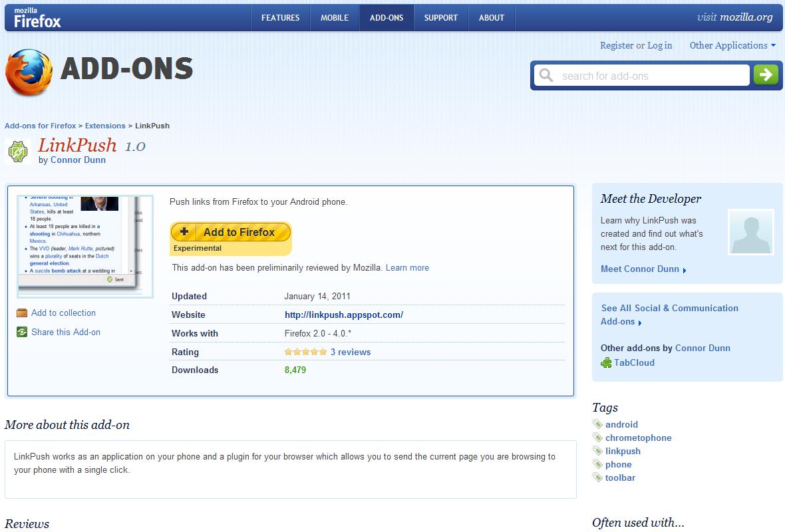
Task: Click the Mozilla Firefox logo in header
Action: coord(37,17)
